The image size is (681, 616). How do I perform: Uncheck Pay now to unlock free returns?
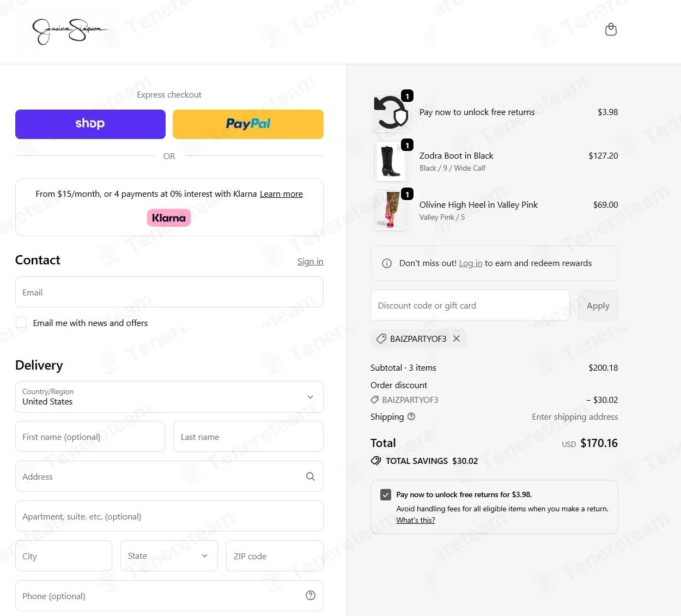[386, 494]
